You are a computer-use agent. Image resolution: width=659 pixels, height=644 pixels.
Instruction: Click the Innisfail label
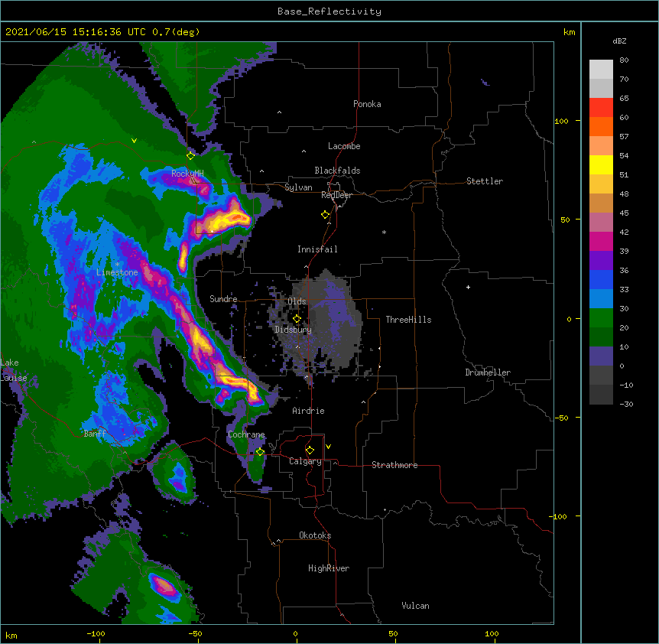[x=317, y=249]
